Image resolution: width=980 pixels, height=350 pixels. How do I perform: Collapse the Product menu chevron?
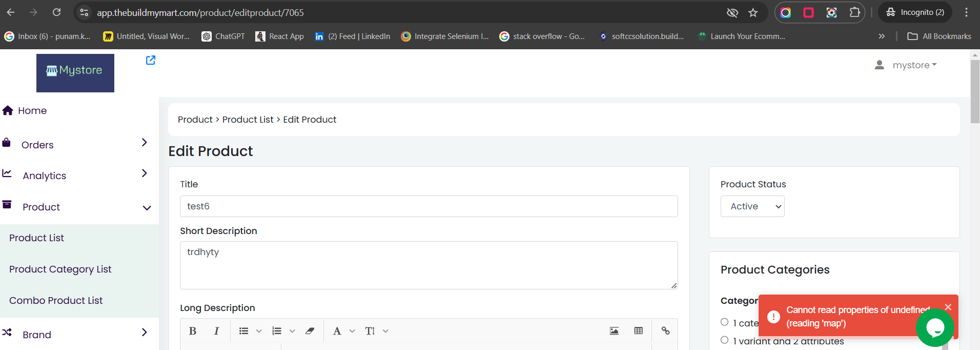[x=147, y=208]
